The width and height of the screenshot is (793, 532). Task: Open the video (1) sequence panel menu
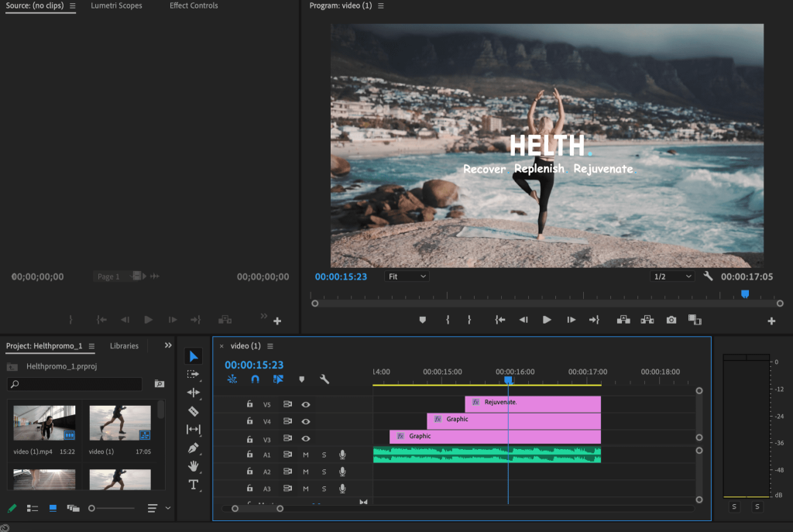[x=270, y=346]
